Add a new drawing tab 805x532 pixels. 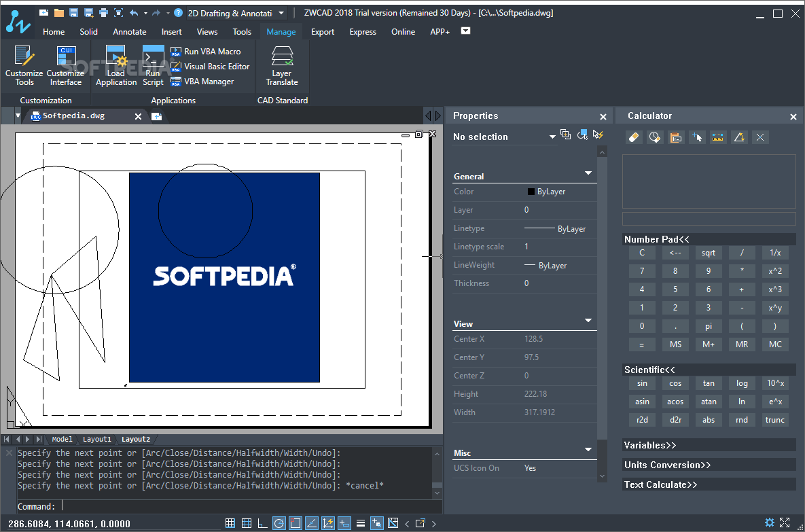(x=157, y=117)
